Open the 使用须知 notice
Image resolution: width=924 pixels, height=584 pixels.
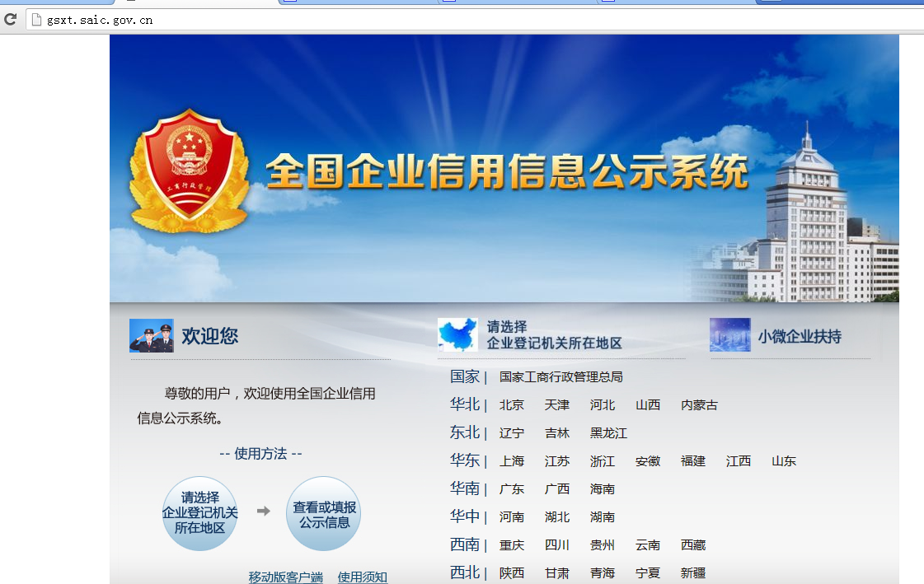360,577
